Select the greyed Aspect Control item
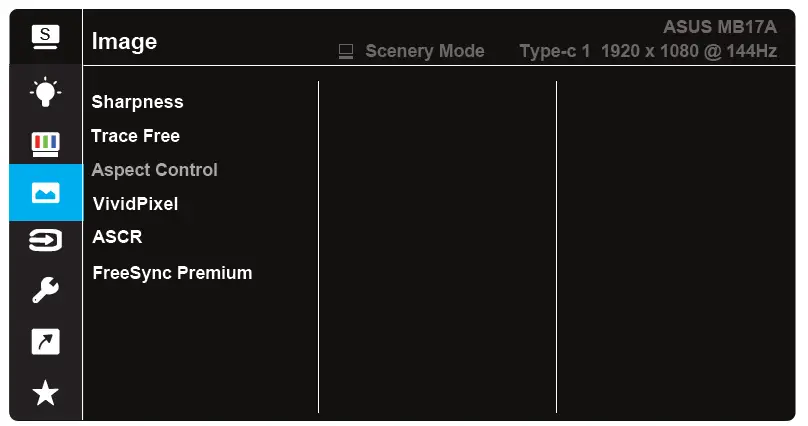The height and width of the screenshot is (426, 808). click(155, 170)
